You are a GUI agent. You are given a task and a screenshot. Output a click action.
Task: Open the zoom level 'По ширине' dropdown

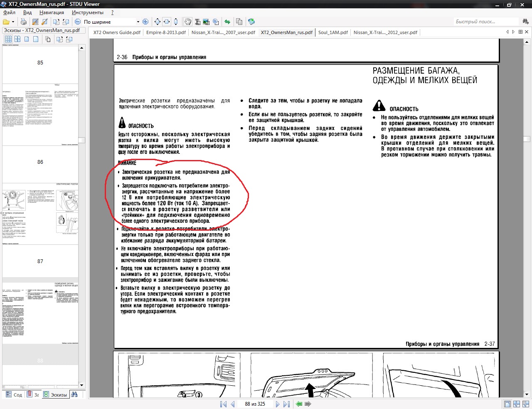click(x=138, y=22)
